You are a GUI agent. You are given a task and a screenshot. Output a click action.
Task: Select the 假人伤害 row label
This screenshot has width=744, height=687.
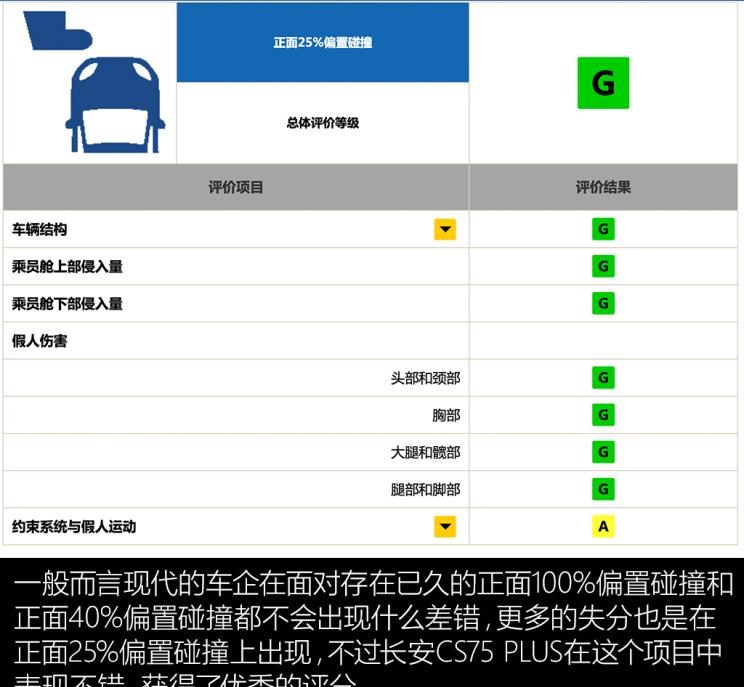[x=39, y=341]
